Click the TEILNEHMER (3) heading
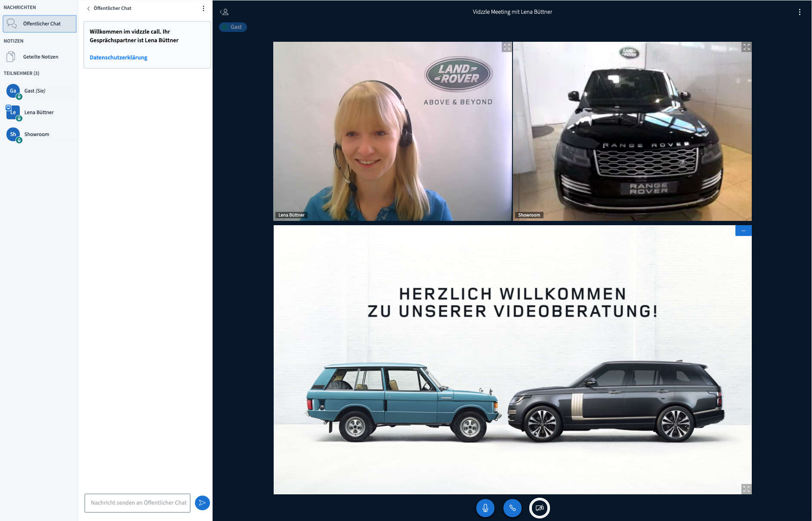This screenshot has height=521, width=812. (x=22, y=74)
